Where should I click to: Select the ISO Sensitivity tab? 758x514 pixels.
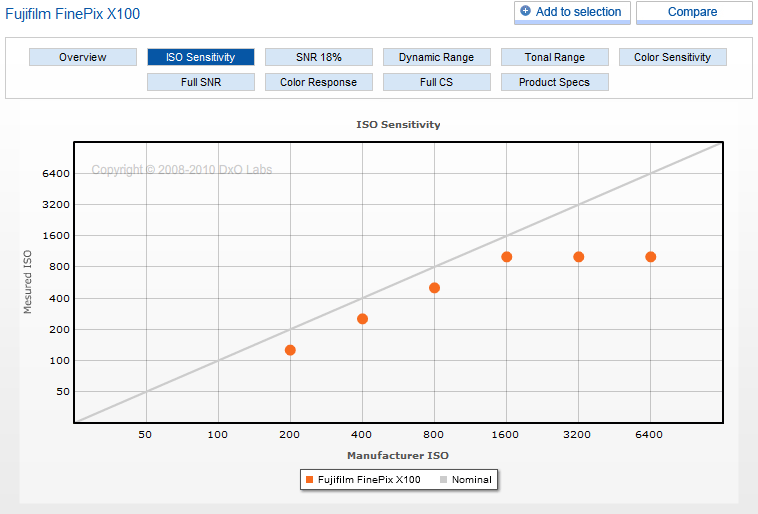coord(201,57)
